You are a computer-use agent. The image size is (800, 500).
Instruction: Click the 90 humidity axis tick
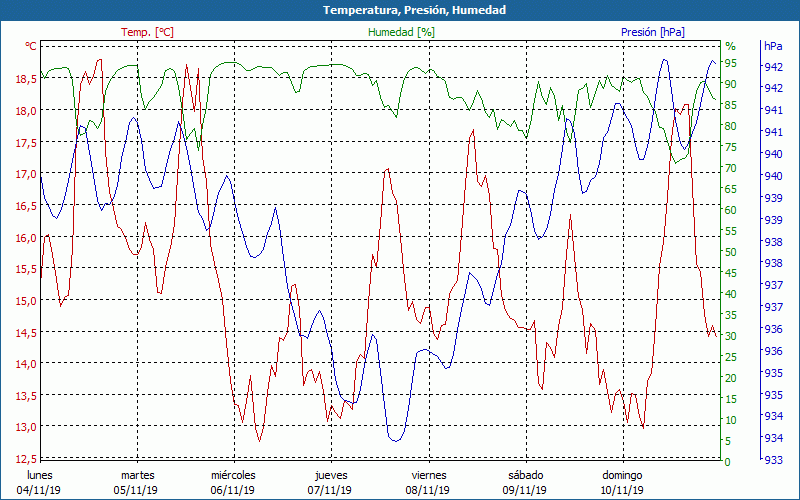(x=731, y=84)
